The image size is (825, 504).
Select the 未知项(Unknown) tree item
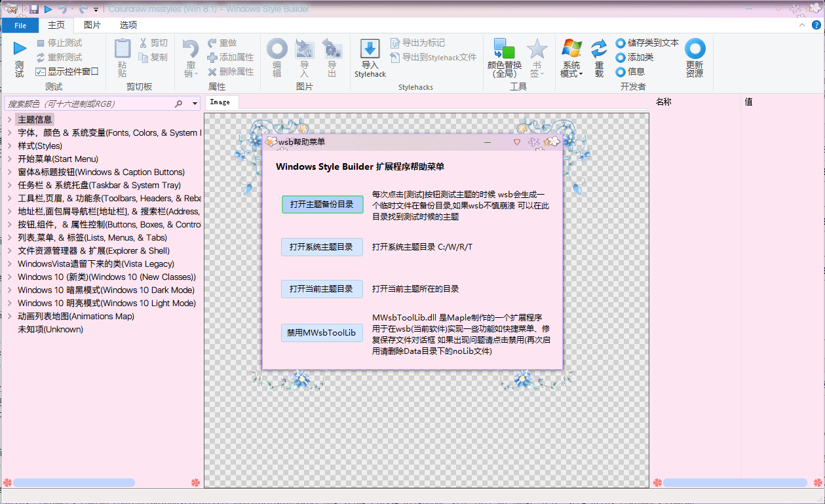(x=50, y=329)
